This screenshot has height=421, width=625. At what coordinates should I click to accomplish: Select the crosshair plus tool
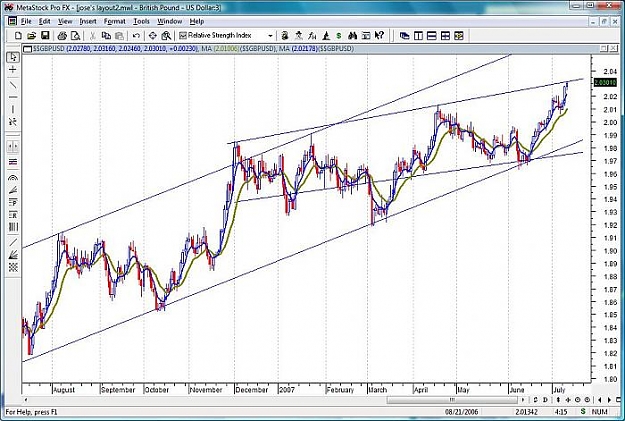(13, 70)
